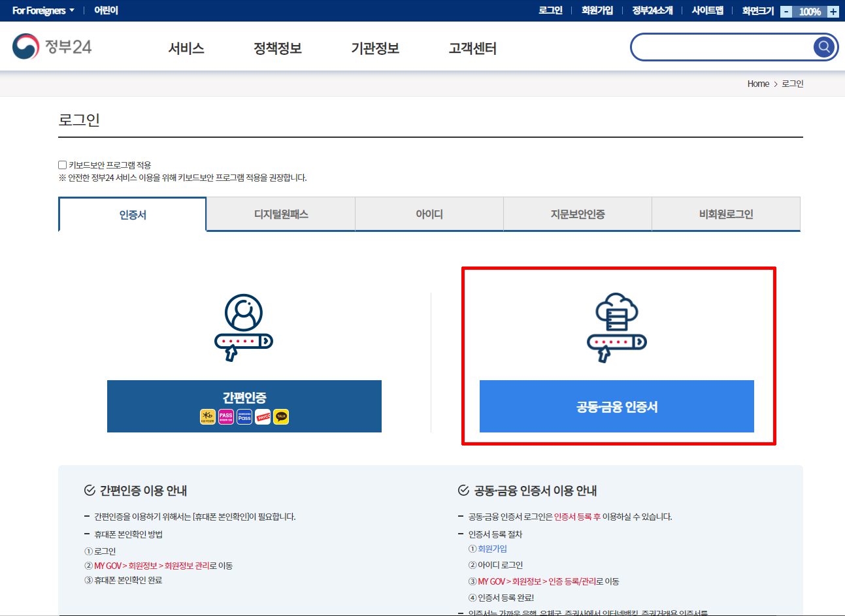Viewport: 845px width, 616px height.
Task: Click the KakaoTalk icon in 간편인증
Action: (281, 417)
